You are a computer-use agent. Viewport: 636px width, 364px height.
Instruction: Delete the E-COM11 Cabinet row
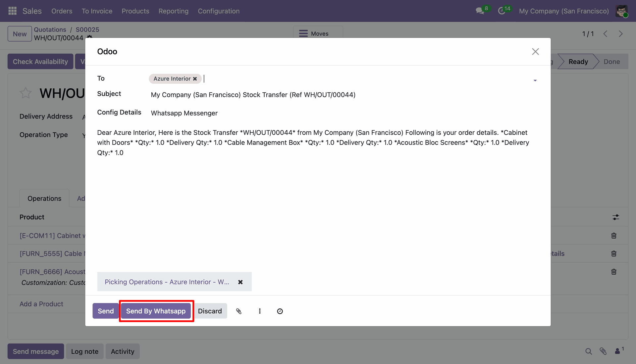click(614, 236)
